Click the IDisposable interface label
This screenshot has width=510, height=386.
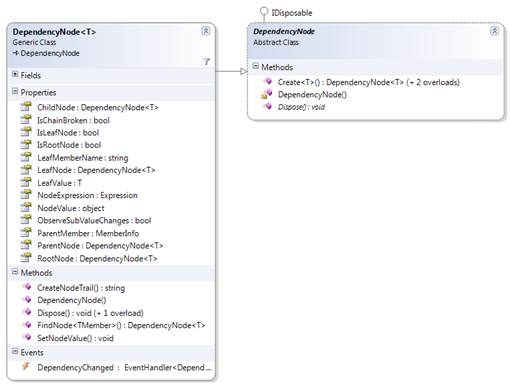point(292,13)
